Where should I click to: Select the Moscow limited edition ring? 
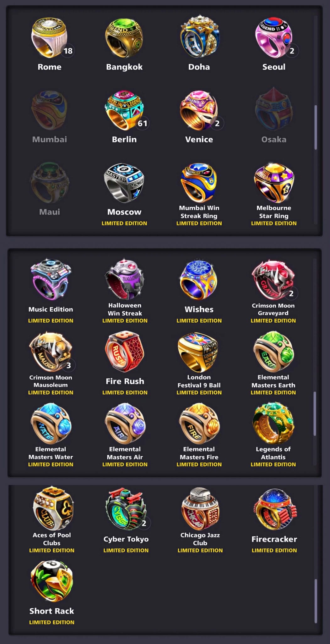coord(124,183)
